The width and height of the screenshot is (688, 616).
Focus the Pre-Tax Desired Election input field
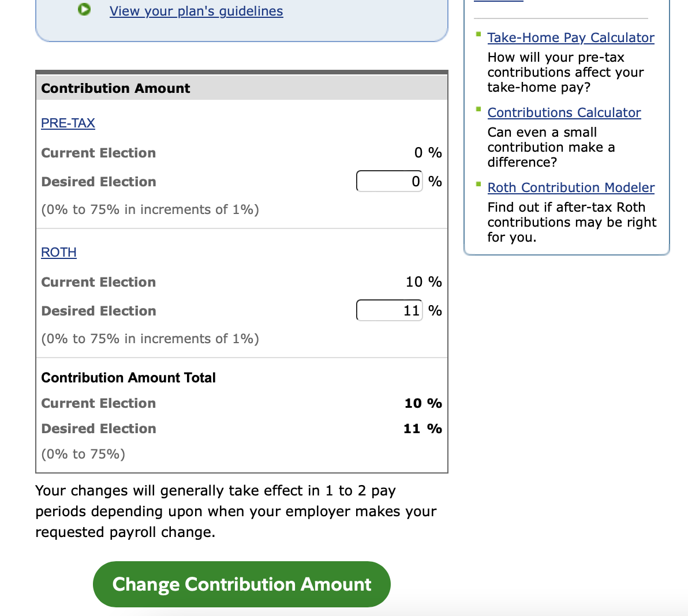(390, 182)
